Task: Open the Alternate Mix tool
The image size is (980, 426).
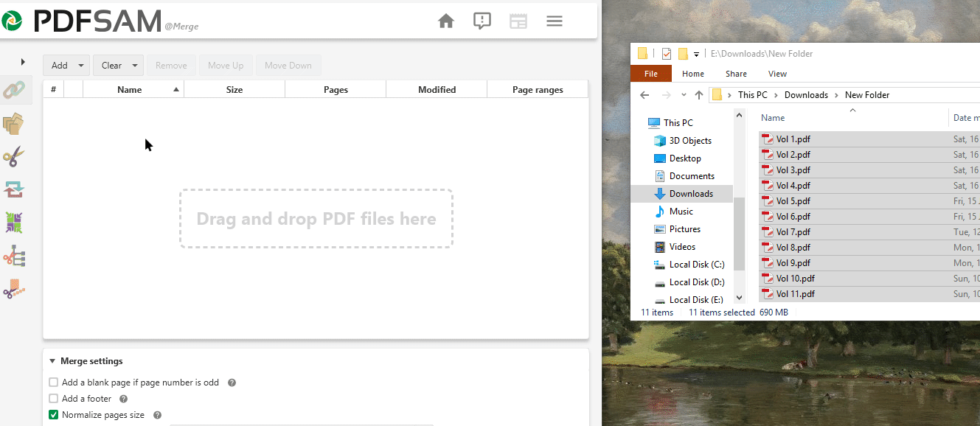Action: (x=15, y=222)
